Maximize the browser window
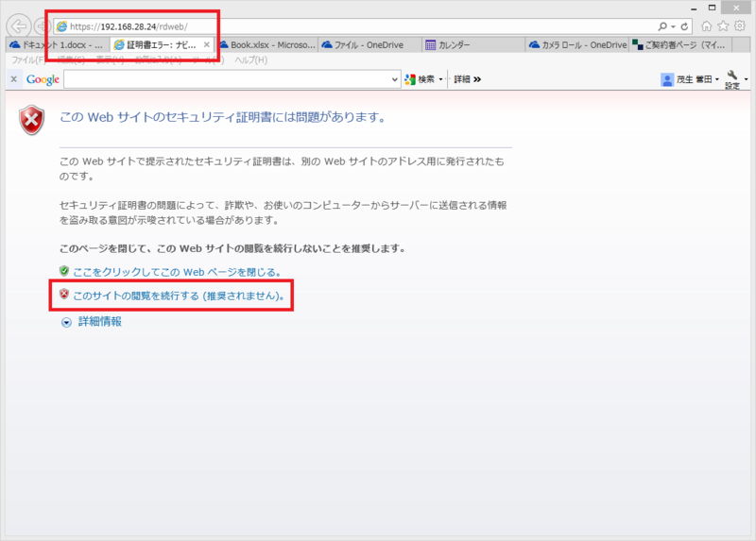Screen dimensions: 756x541 point(713,8)
